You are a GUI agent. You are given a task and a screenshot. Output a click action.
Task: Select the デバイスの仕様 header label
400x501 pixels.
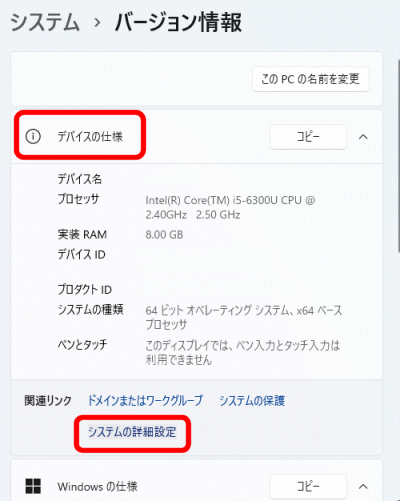tap(90, 136)
